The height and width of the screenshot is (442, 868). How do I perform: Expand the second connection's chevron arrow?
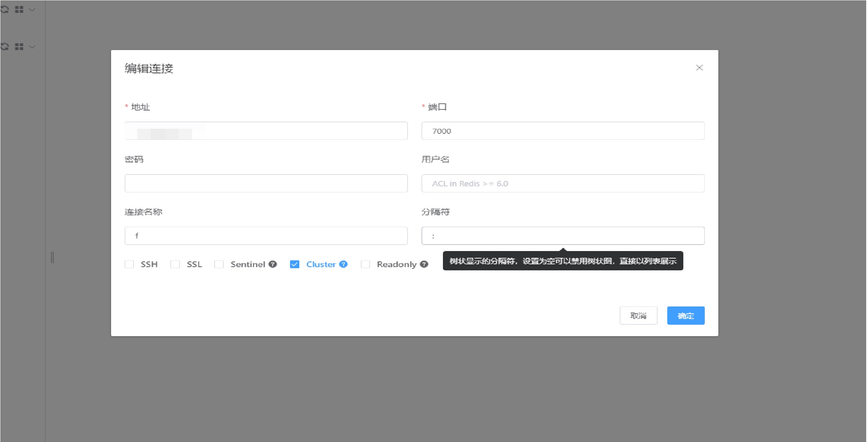32,47
